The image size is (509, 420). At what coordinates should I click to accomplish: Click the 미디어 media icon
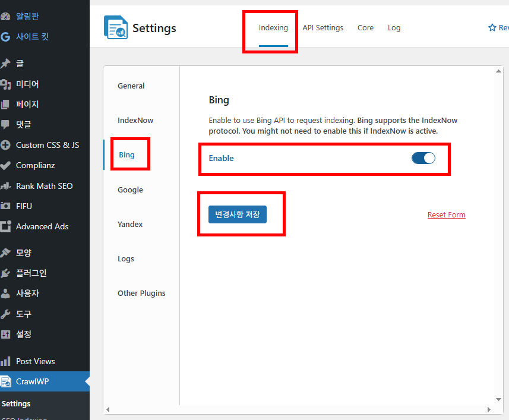pyautogui.click(x=5, y=84)
